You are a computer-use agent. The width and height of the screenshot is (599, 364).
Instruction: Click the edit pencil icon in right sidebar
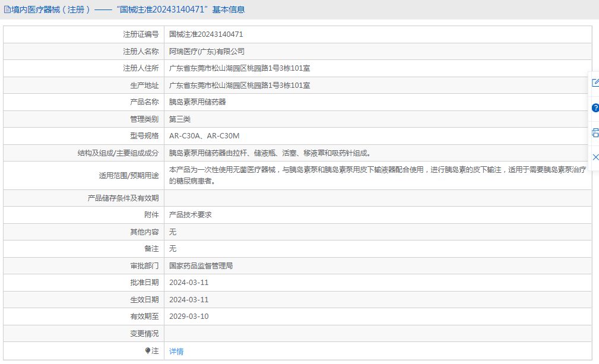[595, 83]
